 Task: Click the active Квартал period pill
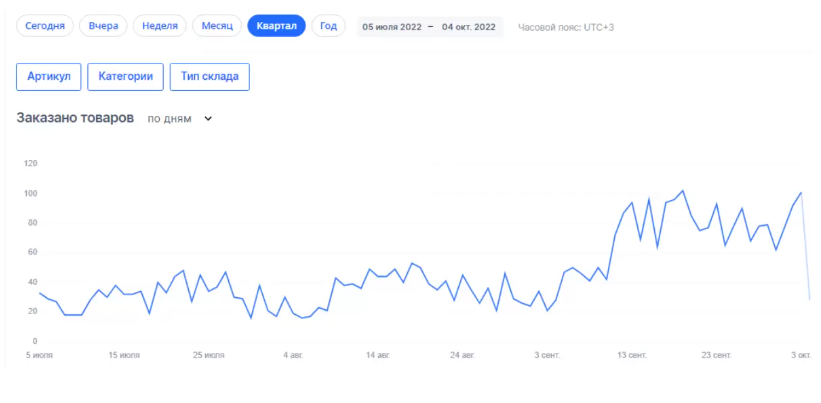tap(276, 26)
